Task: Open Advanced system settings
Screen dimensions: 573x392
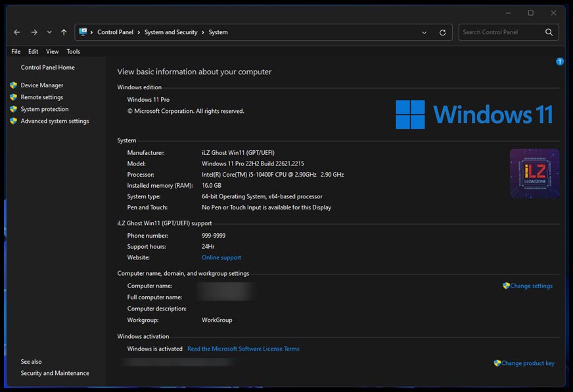Action: [x=55, y=121]
